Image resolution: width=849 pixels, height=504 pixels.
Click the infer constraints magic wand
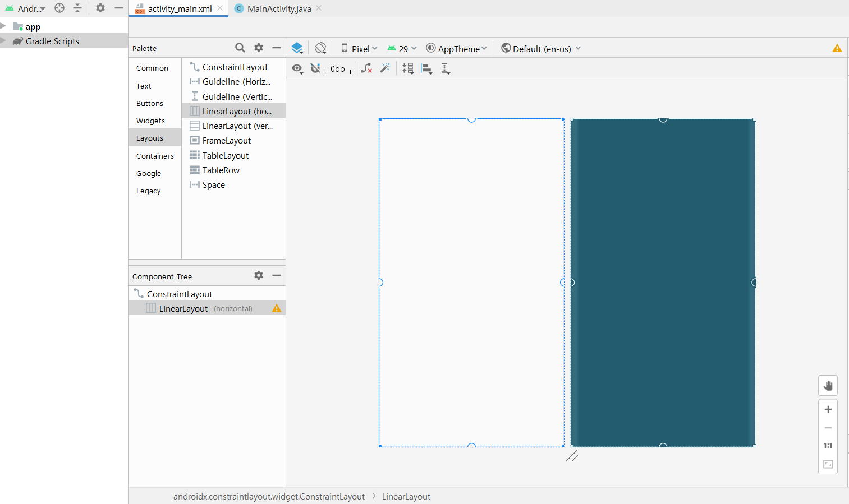(385, 68)
